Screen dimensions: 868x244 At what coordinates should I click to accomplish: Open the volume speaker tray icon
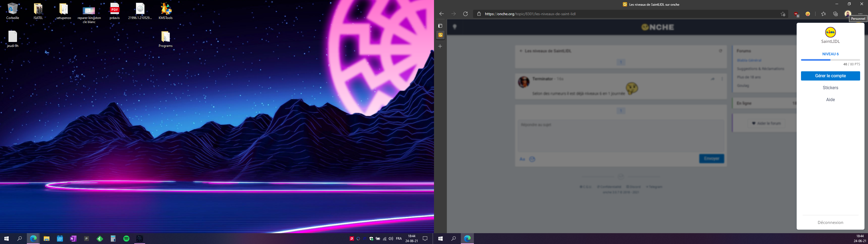391,239
